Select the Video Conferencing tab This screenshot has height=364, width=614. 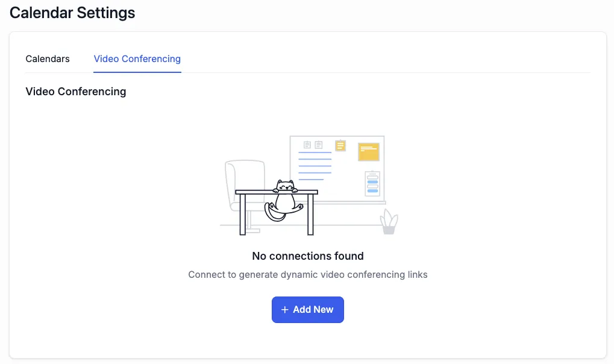[137, 59]
